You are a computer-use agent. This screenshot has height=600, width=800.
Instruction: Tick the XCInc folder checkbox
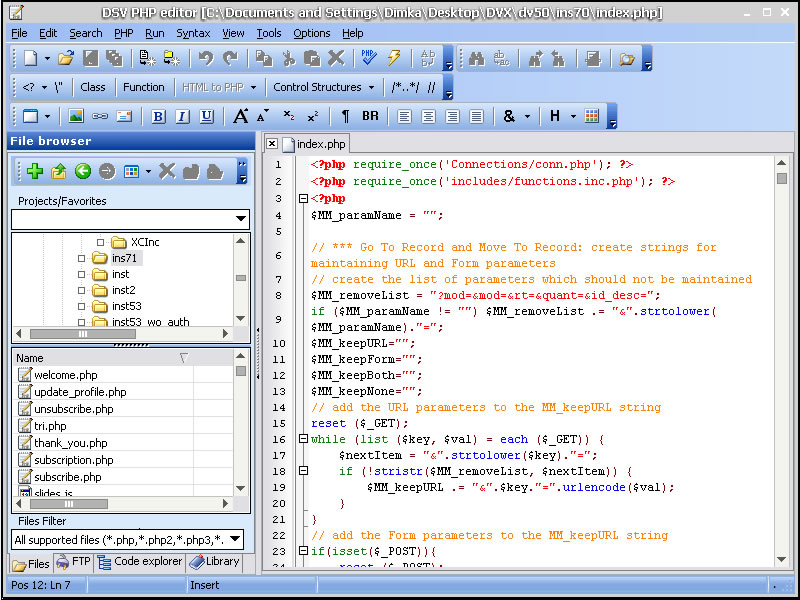[99, 241]
